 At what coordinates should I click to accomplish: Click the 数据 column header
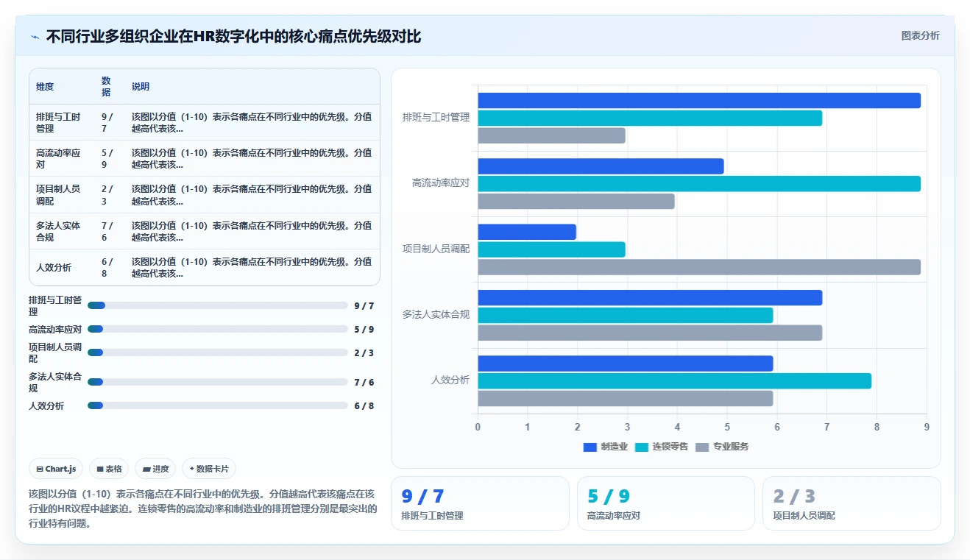[106, 86]
